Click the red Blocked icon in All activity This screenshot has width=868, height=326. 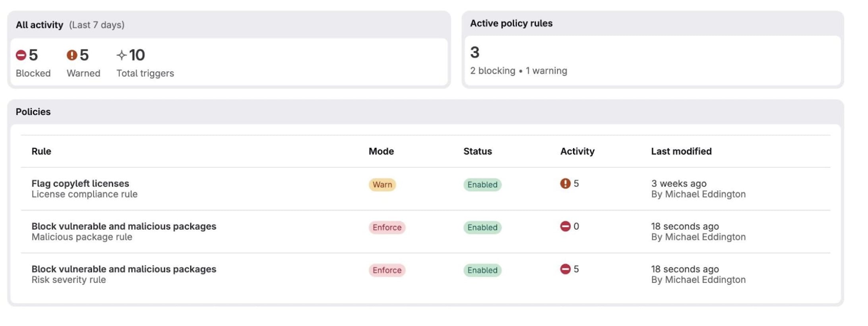pos(21,55)
